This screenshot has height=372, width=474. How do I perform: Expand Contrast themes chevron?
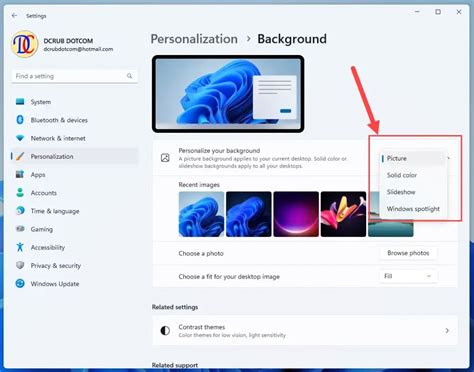tap(447, 330)
